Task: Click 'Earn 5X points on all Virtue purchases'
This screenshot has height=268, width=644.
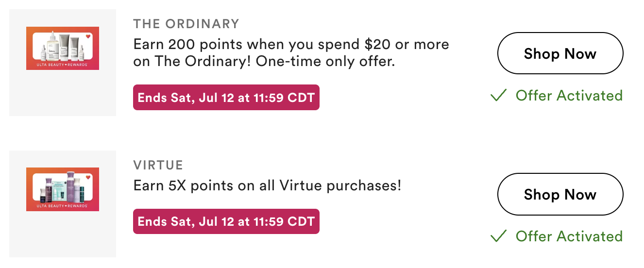Action: [x=267, y=185]
